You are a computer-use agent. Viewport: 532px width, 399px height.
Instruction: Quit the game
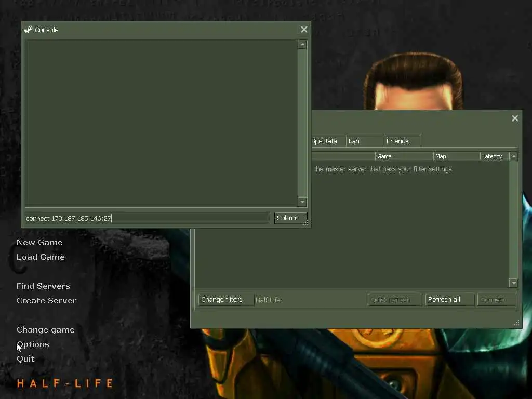click(x=25, y=359)
